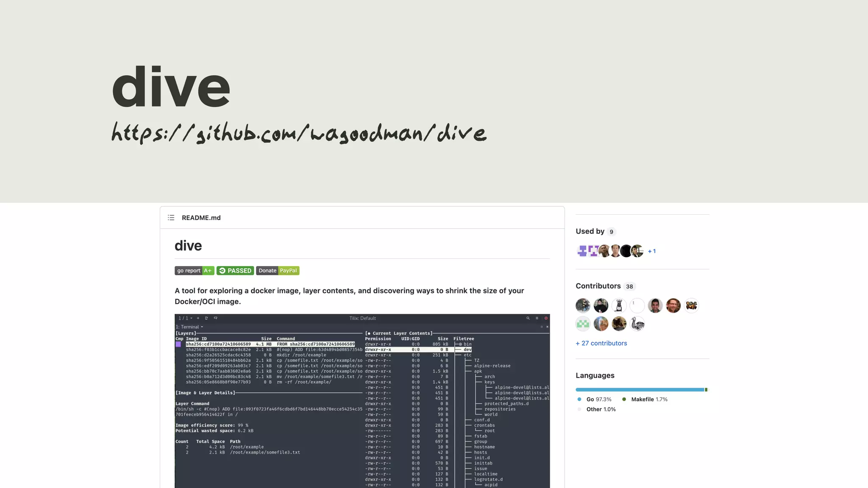Click 'logrotate.d' in the filetree
The width and height of the screenshot is (868, 488).
click(488, 480)
